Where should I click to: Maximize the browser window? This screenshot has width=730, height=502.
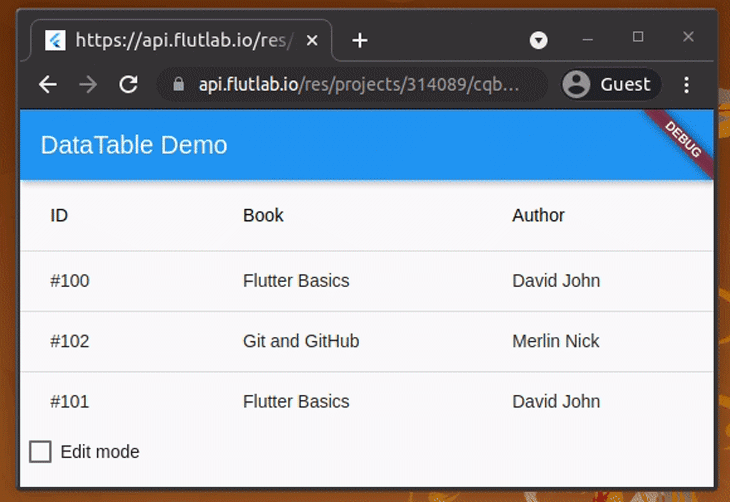(x=638, y=37)
